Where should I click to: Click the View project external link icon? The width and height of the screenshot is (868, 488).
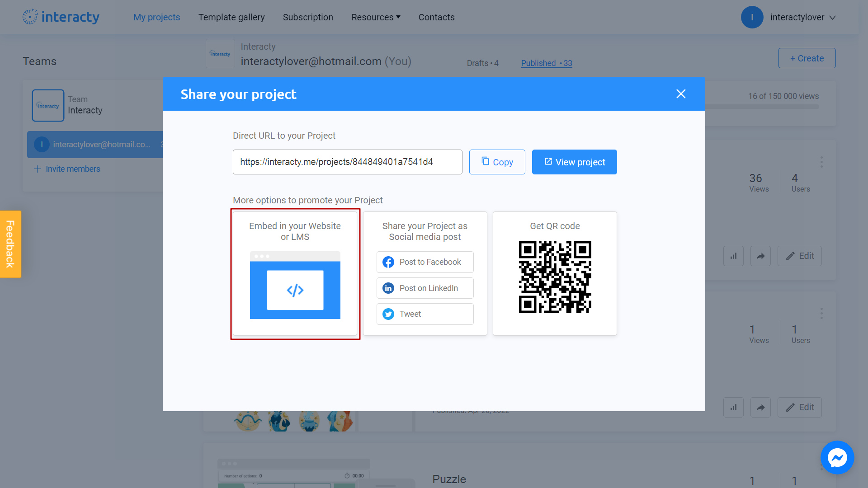click(x=547, y=161)
